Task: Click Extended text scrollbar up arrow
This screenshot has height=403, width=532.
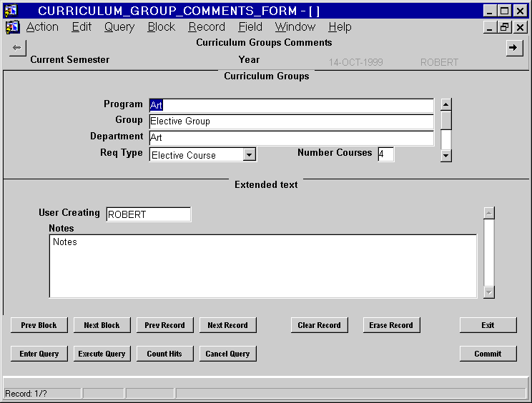Action: [489, 213]
